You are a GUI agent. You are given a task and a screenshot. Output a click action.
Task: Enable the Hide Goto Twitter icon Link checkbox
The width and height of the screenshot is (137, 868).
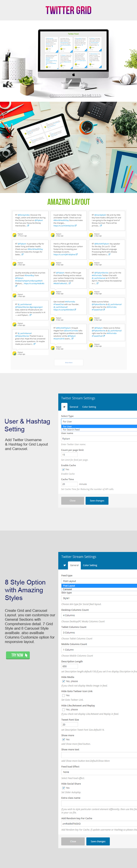coord(63,695)
